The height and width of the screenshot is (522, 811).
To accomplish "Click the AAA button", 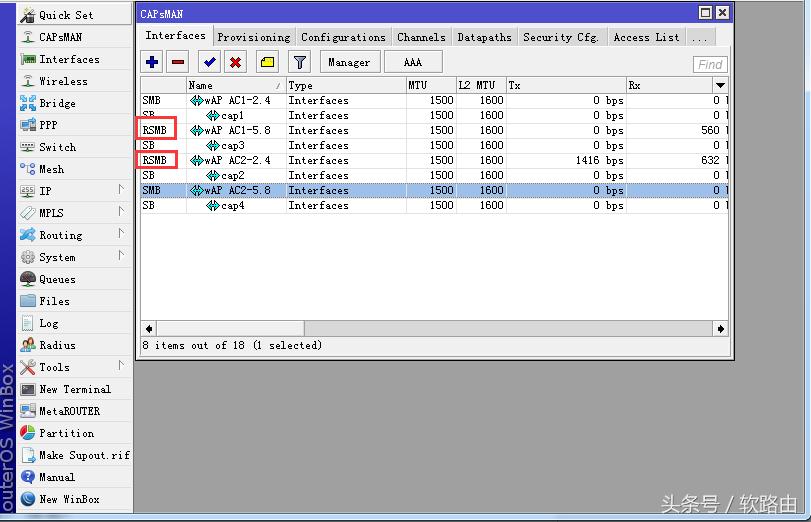I will (413, 62).
